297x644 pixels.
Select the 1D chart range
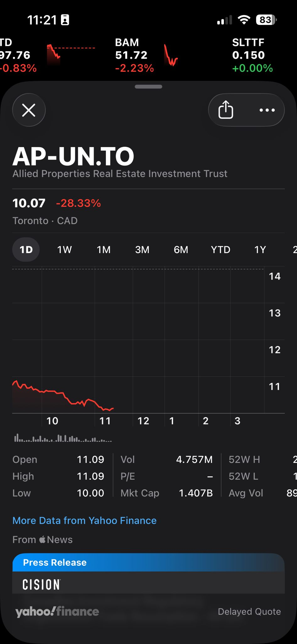(26, 250)
